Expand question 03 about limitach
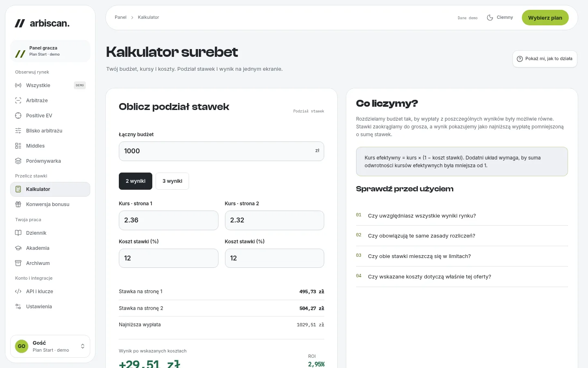 pos(462,256)
